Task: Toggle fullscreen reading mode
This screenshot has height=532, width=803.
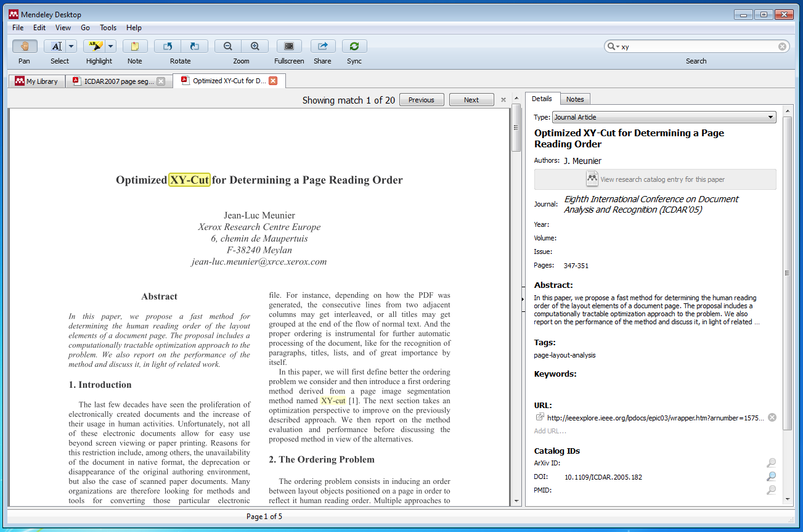Action: tap(288, 46)
